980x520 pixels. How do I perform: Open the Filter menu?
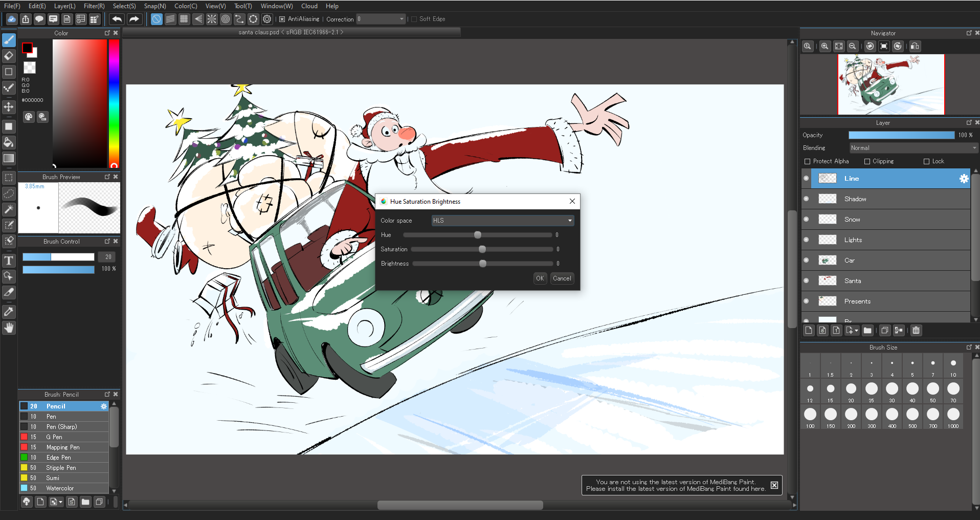click(94, 6)
